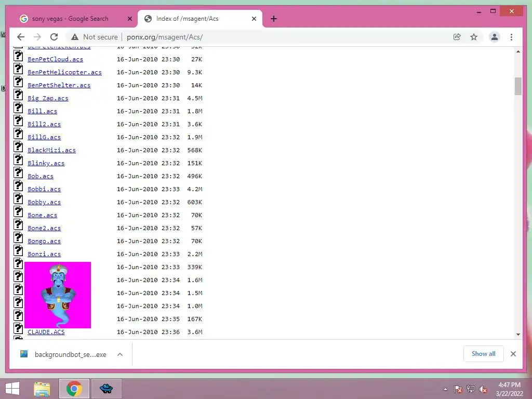532x399 pixels.
Task: Click the page scrollbar down arrow
Action: [518, 334]
